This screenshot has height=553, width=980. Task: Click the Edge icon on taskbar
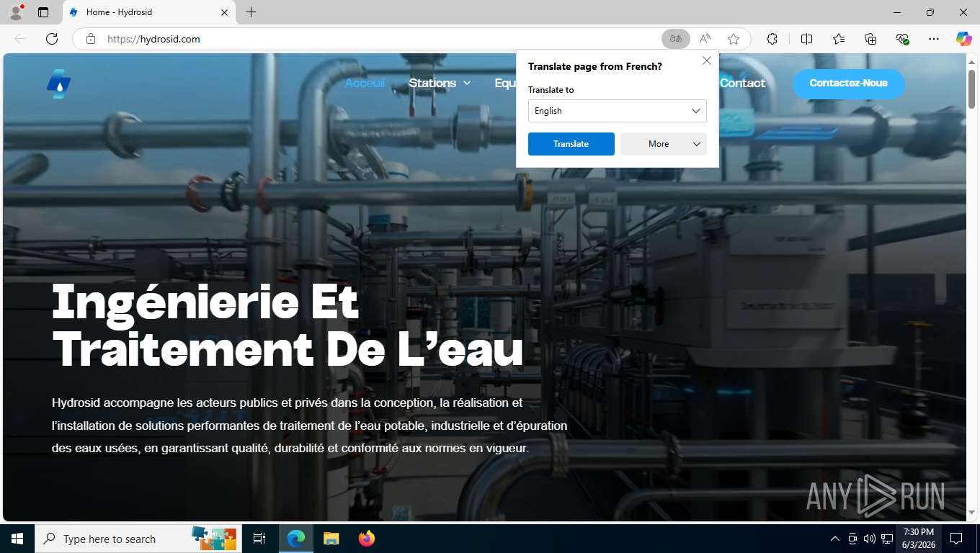tap(295, 539)
